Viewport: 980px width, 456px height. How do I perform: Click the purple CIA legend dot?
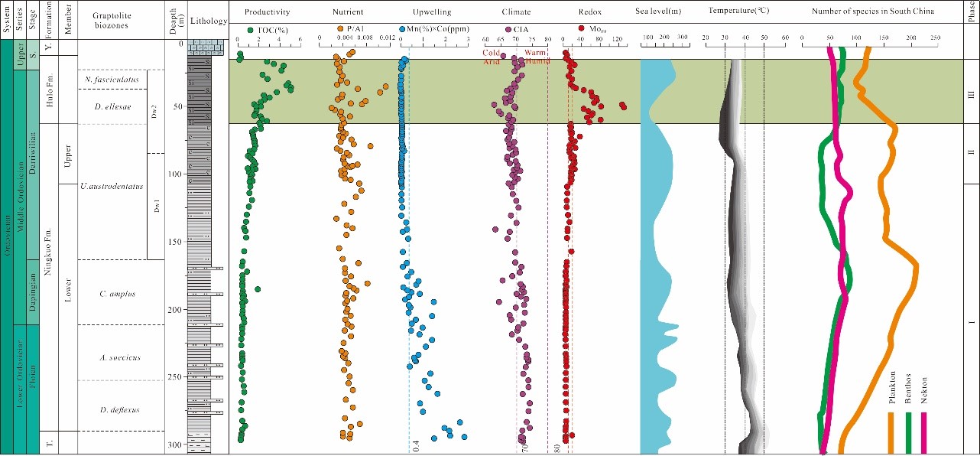click(507, 29)
